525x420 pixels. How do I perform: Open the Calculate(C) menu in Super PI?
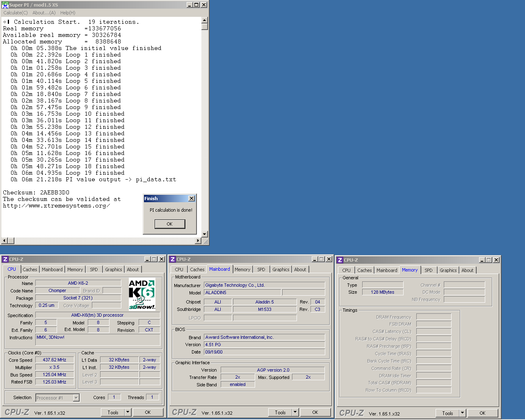16,13
